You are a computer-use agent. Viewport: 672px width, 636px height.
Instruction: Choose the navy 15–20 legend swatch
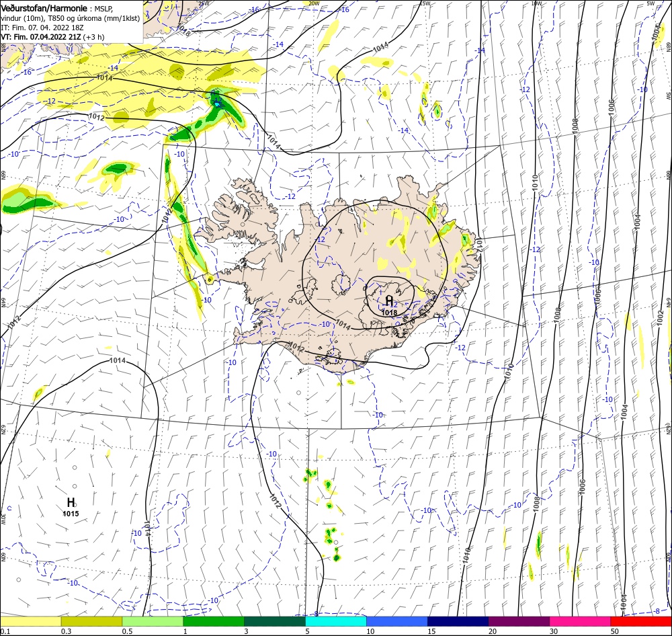tap(458, 621)
